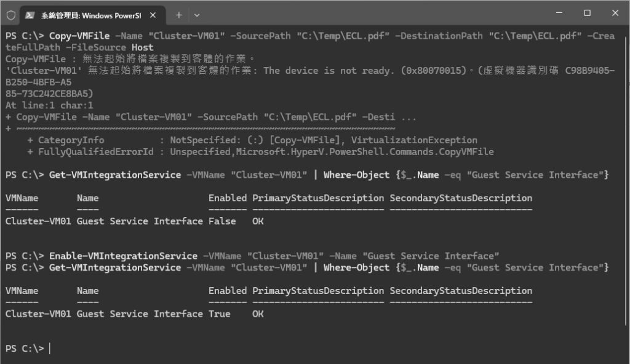Click the vertical scrollbar on the right edge
This screenshot has height=364, width=630.
pyautogui.click(x=626, y=180)
